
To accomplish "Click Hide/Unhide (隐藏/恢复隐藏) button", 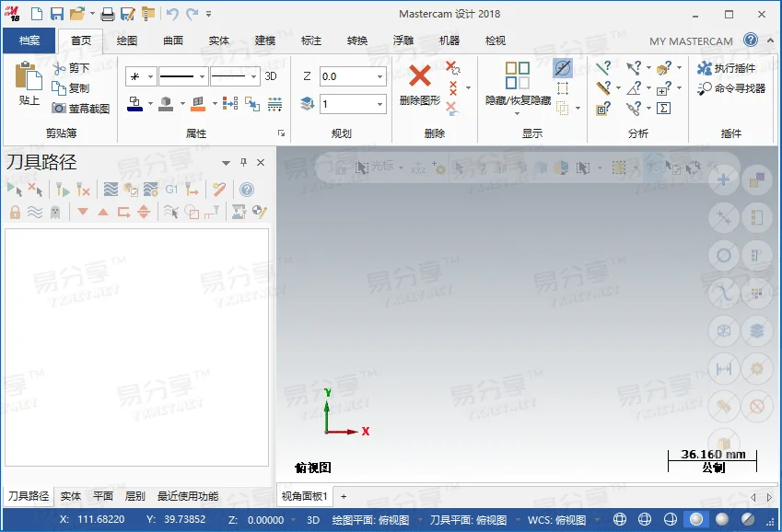I will pyautogui.click(x=518, y=88).
